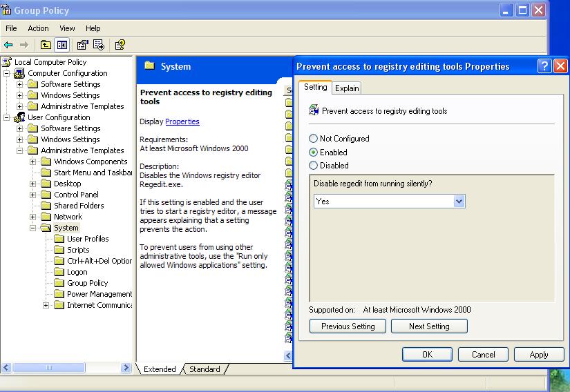This screenshot has height=392, width=570.
Task: Click the Shared Folders folder icon
Action: pyautogui.click(x=46, y=206)
